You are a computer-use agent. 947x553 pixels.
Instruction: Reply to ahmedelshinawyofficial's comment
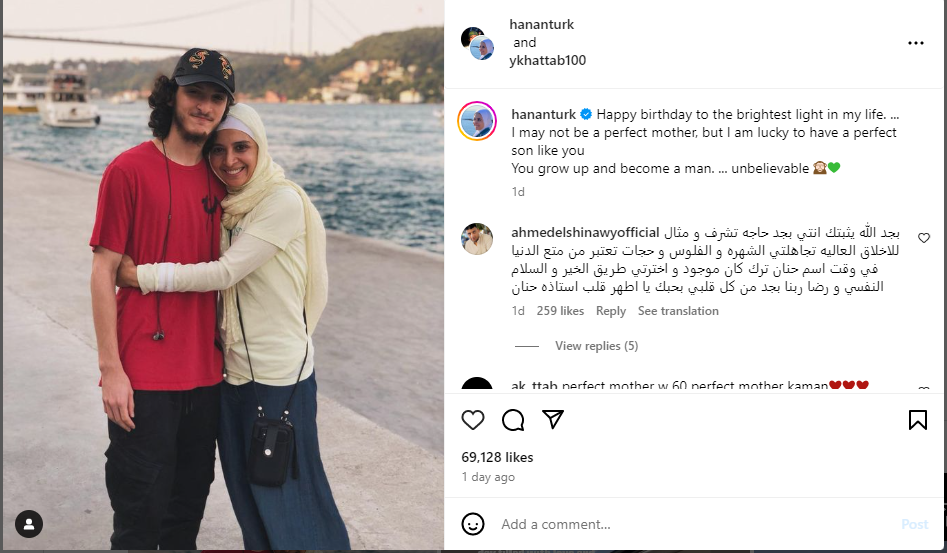611,311
